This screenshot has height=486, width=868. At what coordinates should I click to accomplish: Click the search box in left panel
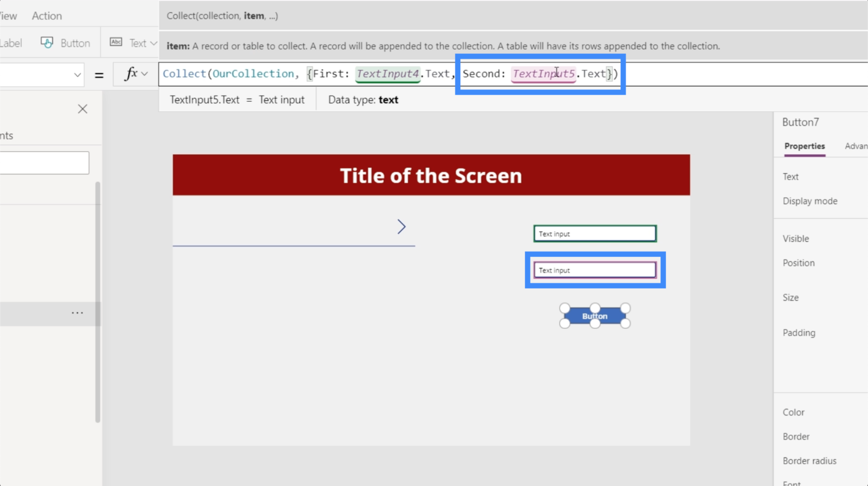coord(44,162)
